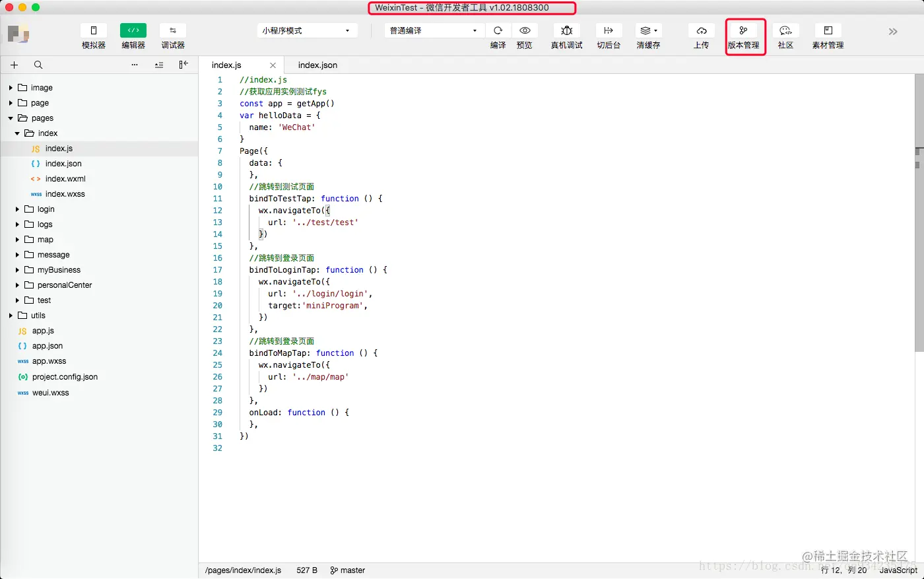Click line number 12 in the gutter
This screenshot has height=579, width=924.
point(217,211)
